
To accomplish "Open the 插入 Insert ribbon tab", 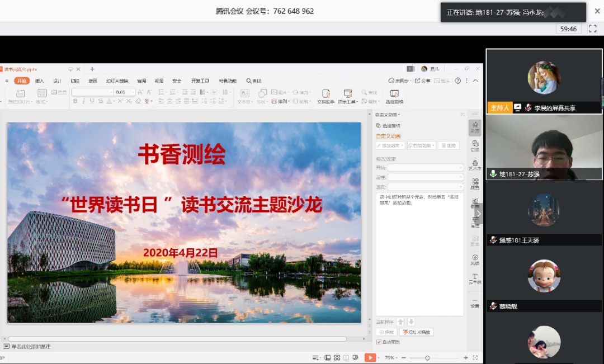I will [x=40, y=81].
